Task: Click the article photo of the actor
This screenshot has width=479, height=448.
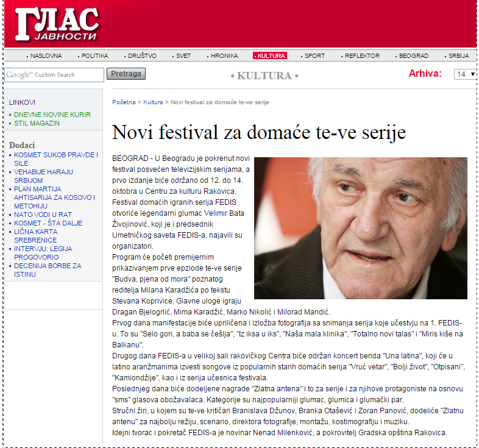Action: (x=360, y=228)
